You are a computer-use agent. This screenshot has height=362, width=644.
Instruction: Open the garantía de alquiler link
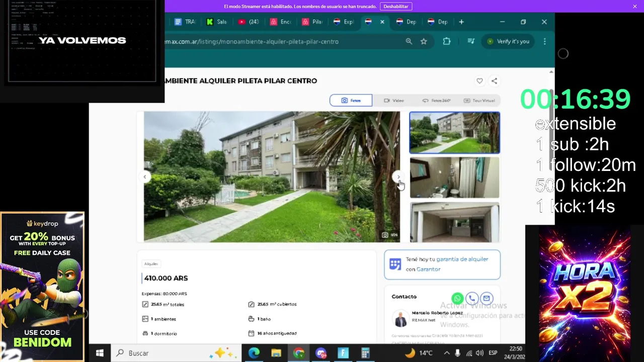(x=462, y=259)
